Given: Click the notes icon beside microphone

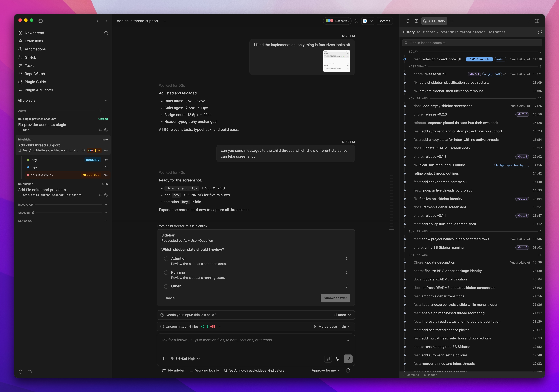Looking at the screenshot, I should (x=328, y=359).
